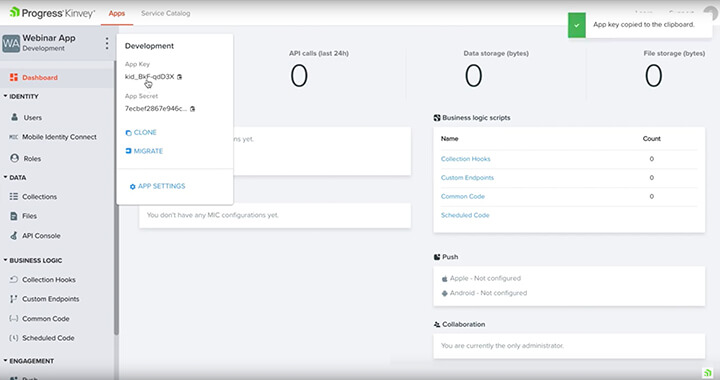
Task: Click the Collections list icon
Action: coord(14,196)
